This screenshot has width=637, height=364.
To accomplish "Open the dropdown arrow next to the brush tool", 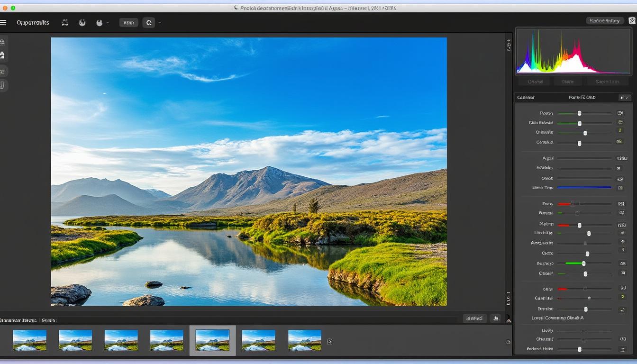I will pyautogui.click(x=107, y=22).
